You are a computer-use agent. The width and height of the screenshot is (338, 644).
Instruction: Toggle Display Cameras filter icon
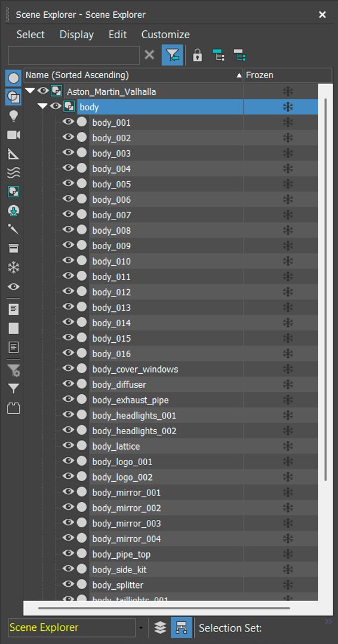tap(14, 135)
